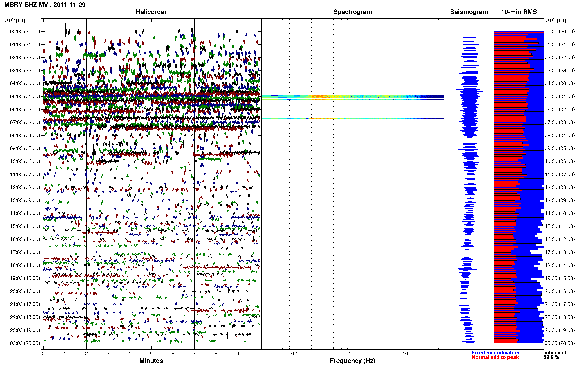Click '10:00 (06:00)' beside the RMS panel
This screenshot has height=368, width=588.
click(560, 162)
